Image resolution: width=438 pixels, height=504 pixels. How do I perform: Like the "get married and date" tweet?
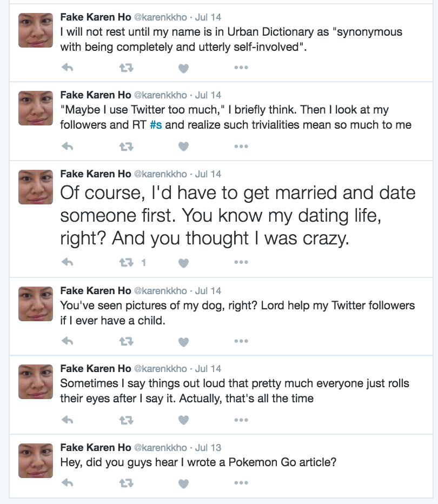click(184, 263)
